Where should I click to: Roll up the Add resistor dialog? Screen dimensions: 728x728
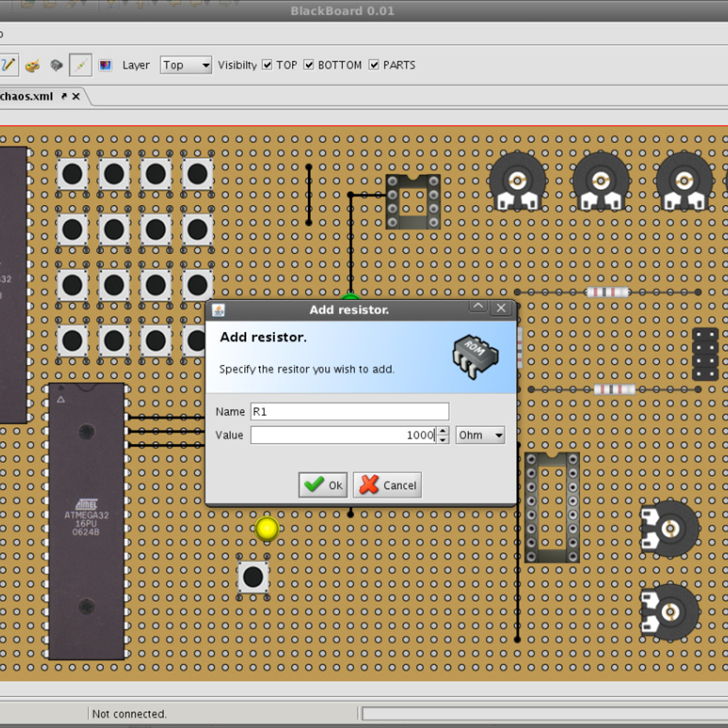coord(478,307)
